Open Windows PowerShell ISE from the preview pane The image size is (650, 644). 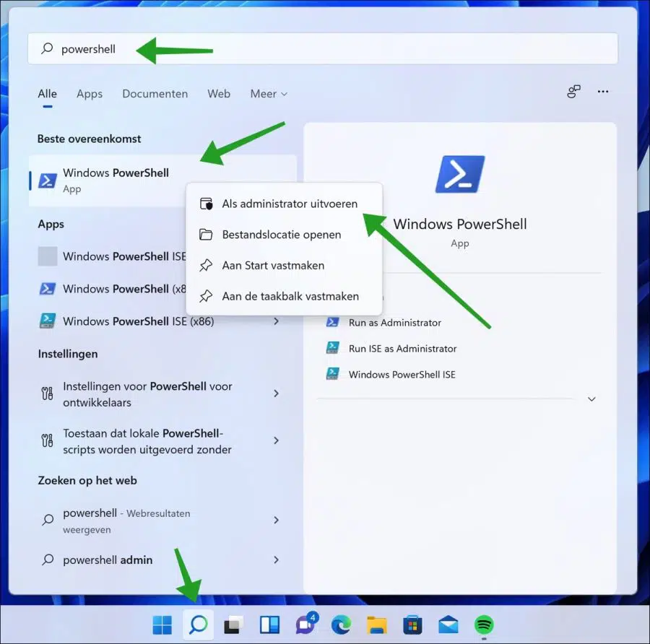click(402, 375)
